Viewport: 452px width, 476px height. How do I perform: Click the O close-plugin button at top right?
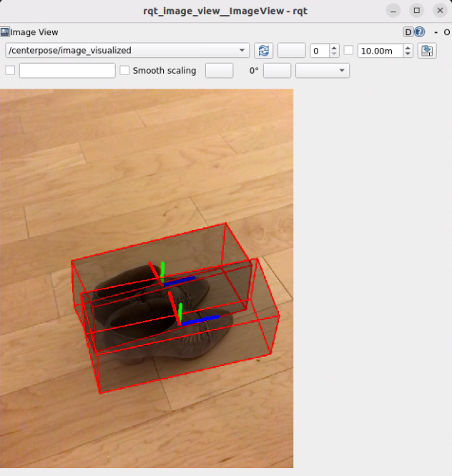pyautogui.click(x=447, y=32)
